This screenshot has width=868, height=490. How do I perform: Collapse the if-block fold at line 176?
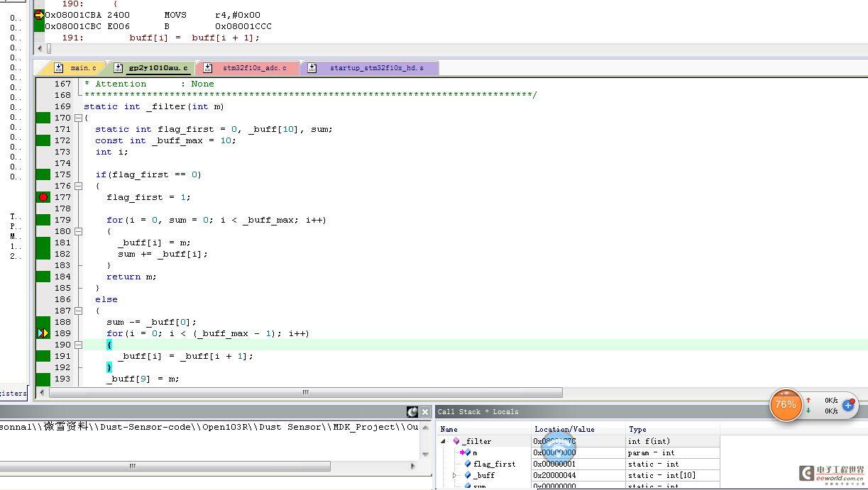pos(78,186)
